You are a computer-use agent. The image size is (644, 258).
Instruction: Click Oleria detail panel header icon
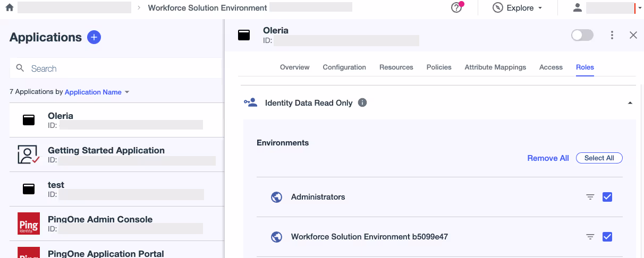(x=244, y=35)
